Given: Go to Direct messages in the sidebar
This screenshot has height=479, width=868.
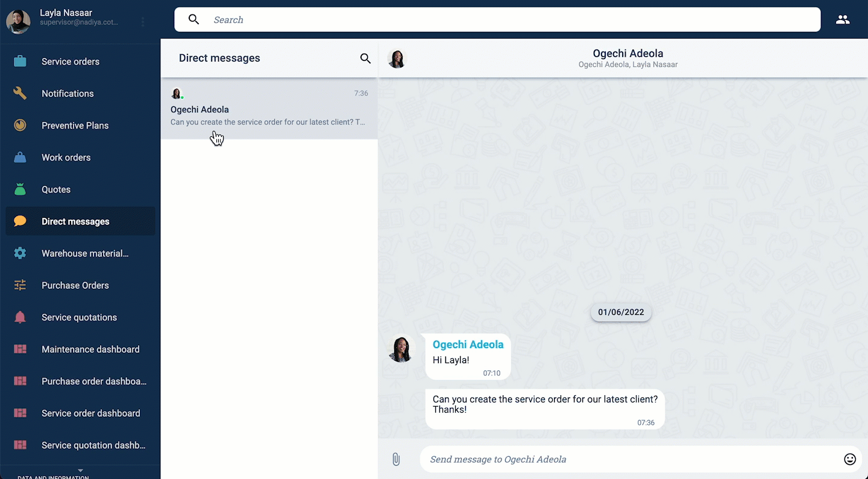Looking at the screenshot, I should coord(80,221).
